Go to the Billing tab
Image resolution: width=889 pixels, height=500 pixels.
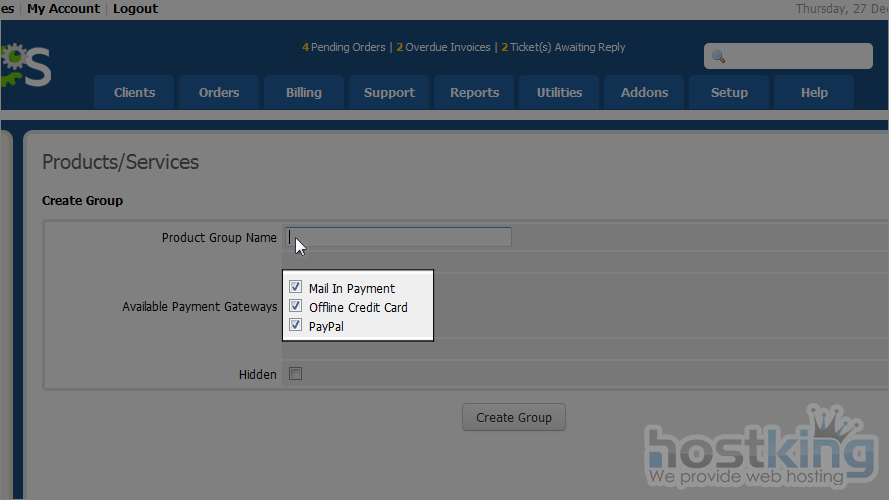(304, 92)
